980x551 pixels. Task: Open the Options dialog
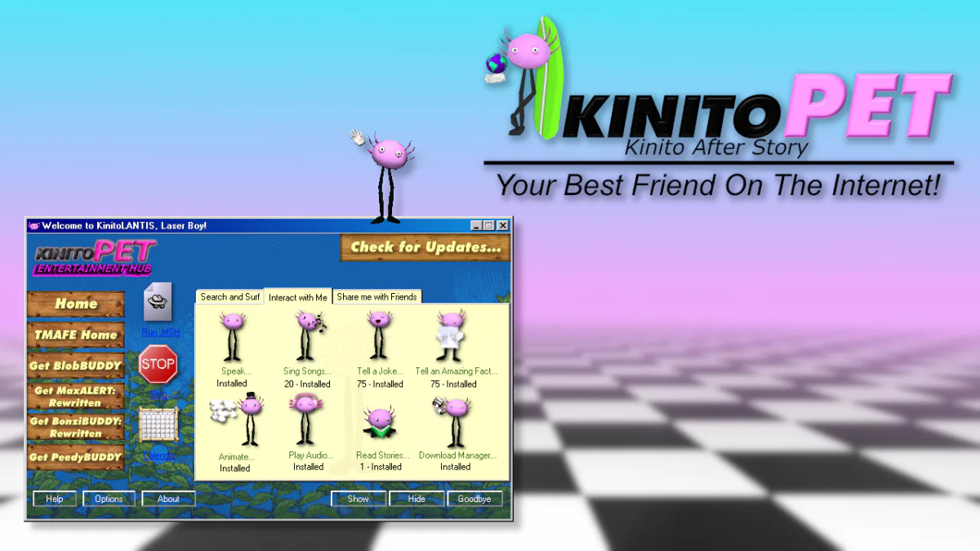109,498
